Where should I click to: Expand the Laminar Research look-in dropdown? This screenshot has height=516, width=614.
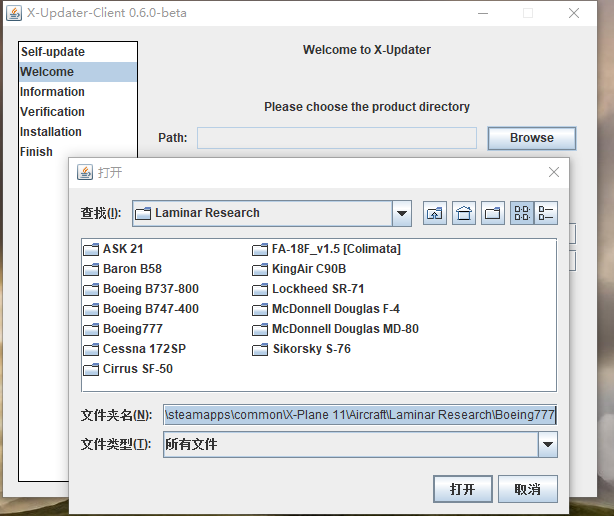[402, 213]
